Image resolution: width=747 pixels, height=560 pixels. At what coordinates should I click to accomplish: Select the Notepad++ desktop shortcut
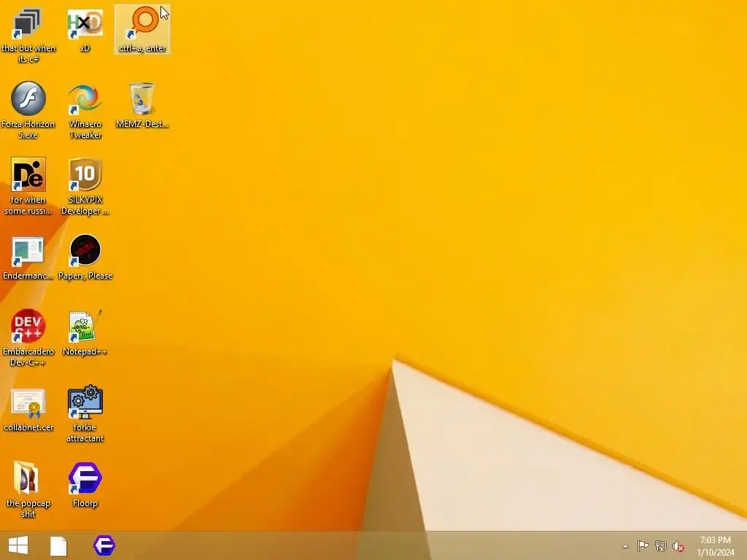point(85,333)
